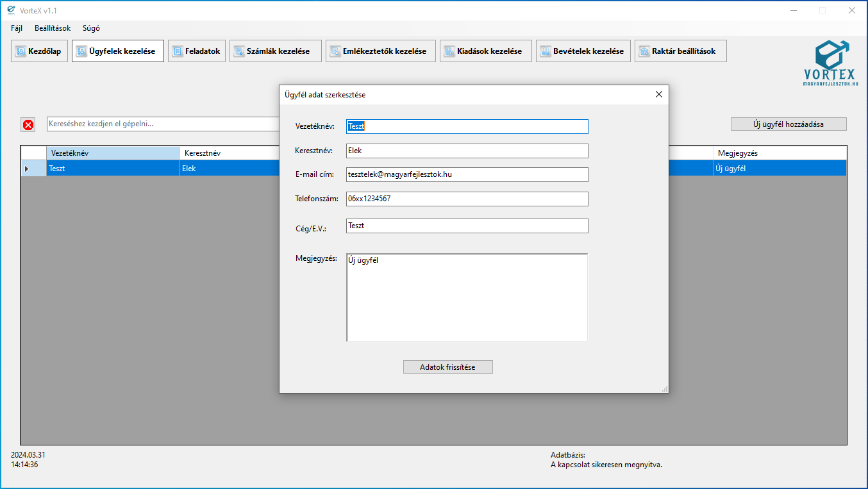Screen dimensions: 868x489
Task: Click the red clear search icon
Action: [28, 125]
